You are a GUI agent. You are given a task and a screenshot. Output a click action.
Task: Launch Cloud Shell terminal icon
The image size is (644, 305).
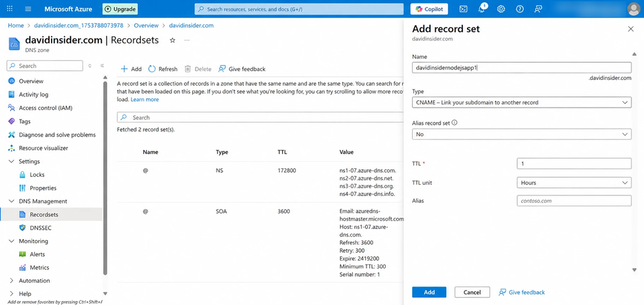click(463, 9)
